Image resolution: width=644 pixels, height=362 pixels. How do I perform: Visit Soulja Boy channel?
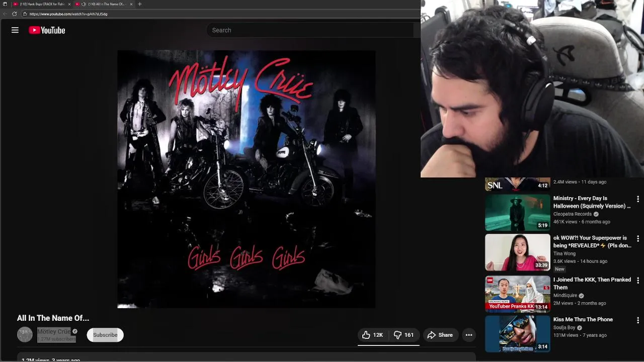click(x=565, y=328)
